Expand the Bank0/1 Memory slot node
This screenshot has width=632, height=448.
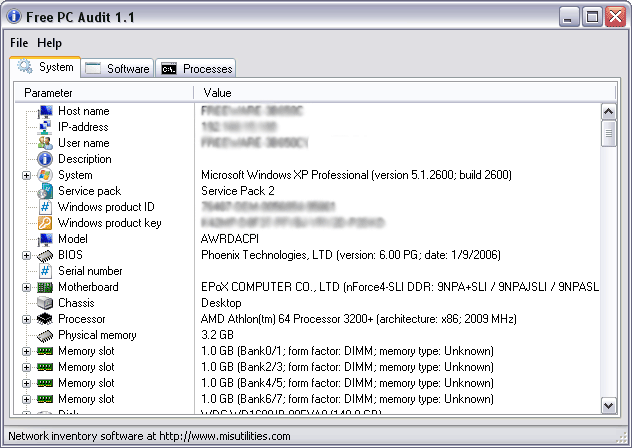pyautogui.click(x=26, y=351)
